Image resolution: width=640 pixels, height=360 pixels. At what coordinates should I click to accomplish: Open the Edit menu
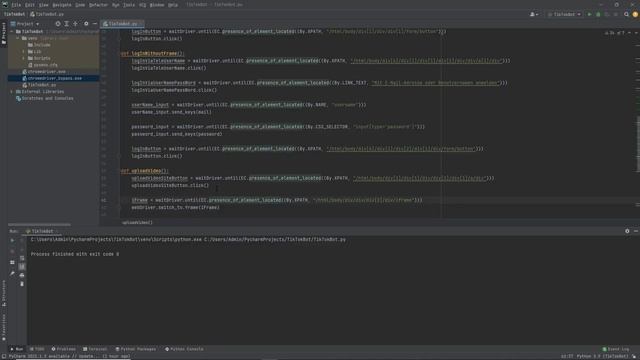pos(29,5)
